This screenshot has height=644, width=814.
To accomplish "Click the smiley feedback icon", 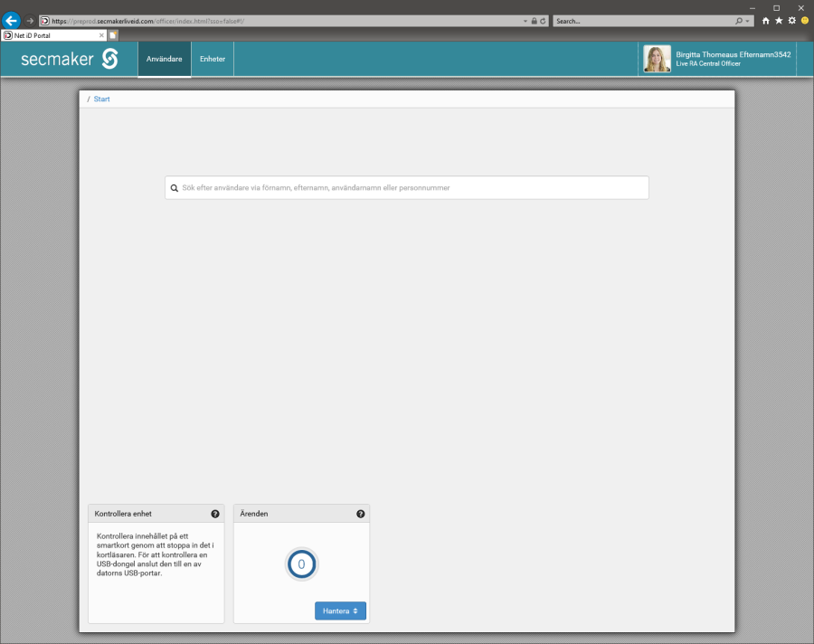I will point(804,20).
